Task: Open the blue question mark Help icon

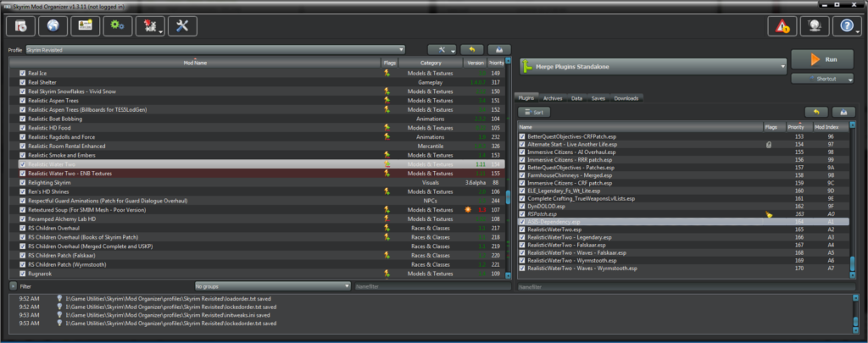Action: click(847, 26)
